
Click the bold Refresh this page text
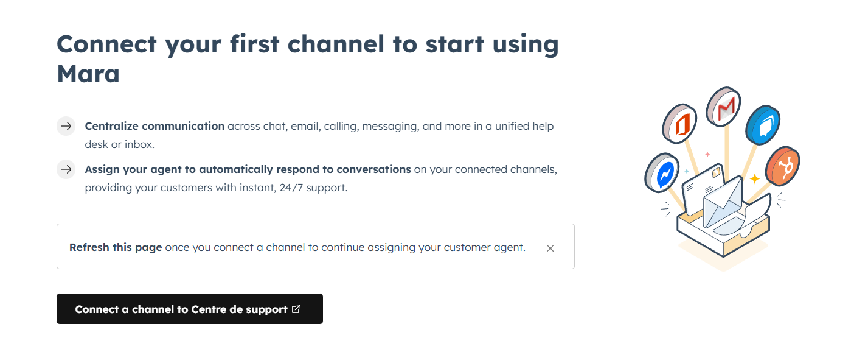pos(116,247)
